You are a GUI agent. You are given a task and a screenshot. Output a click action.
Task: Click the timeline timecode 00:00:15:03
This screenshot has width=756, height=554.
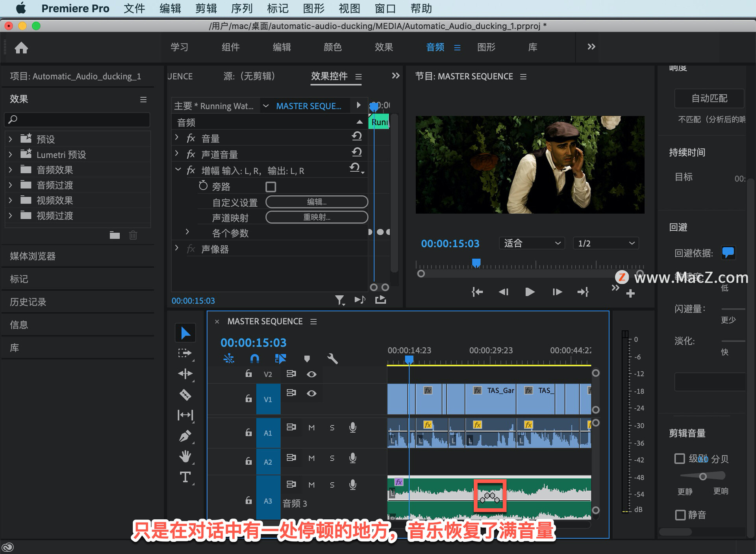(254, 343)
